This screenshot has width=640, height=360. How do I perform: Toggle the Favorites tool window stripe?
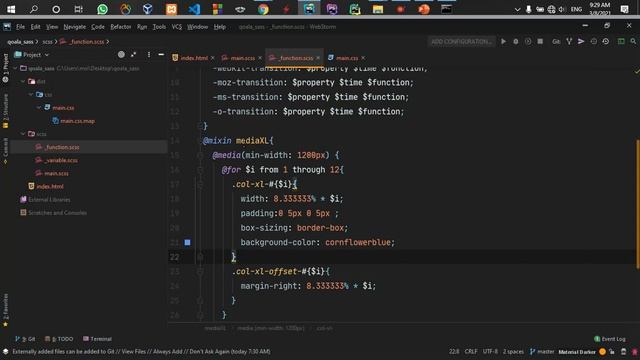pos(5,310)
